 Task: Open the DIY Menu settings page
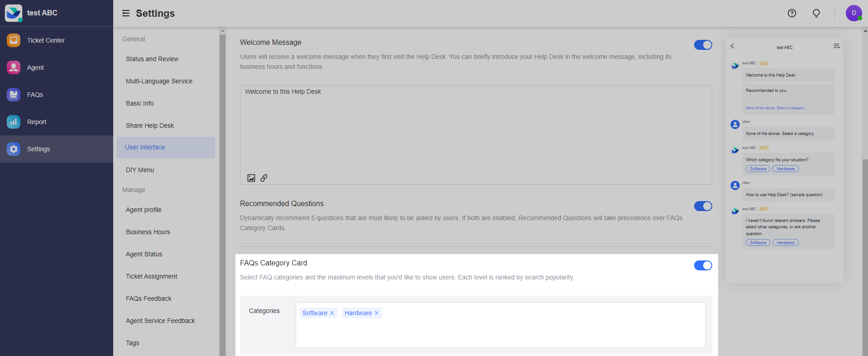(139, 170)
